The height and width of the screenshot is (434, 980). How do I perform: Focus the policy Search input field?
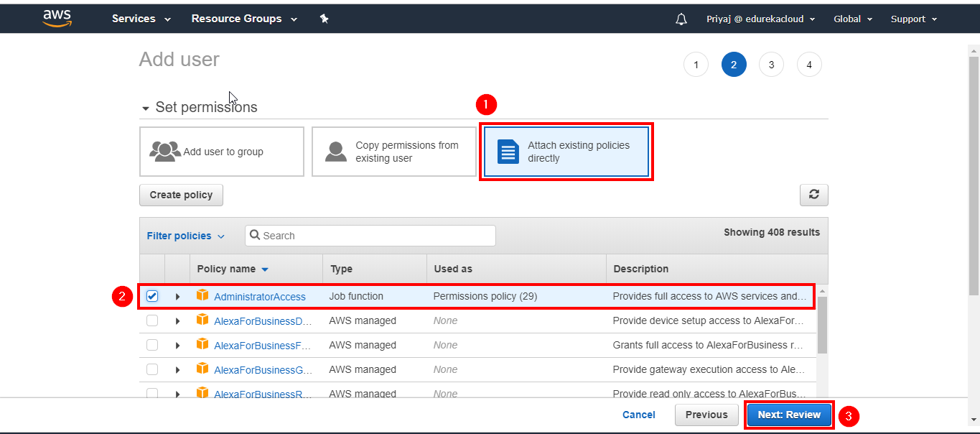tap(370, 236)
